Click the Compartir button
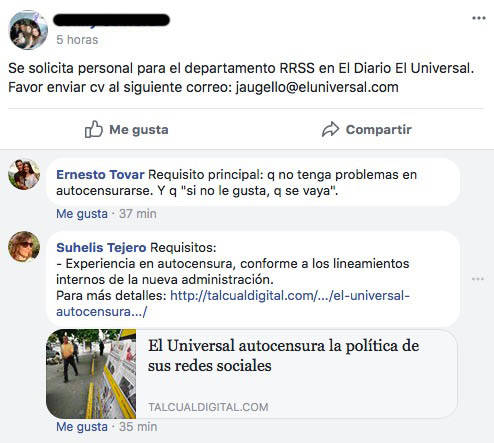The height and width of the screenshot is (443, 494). pyautogui.click(x=367, y=129)
